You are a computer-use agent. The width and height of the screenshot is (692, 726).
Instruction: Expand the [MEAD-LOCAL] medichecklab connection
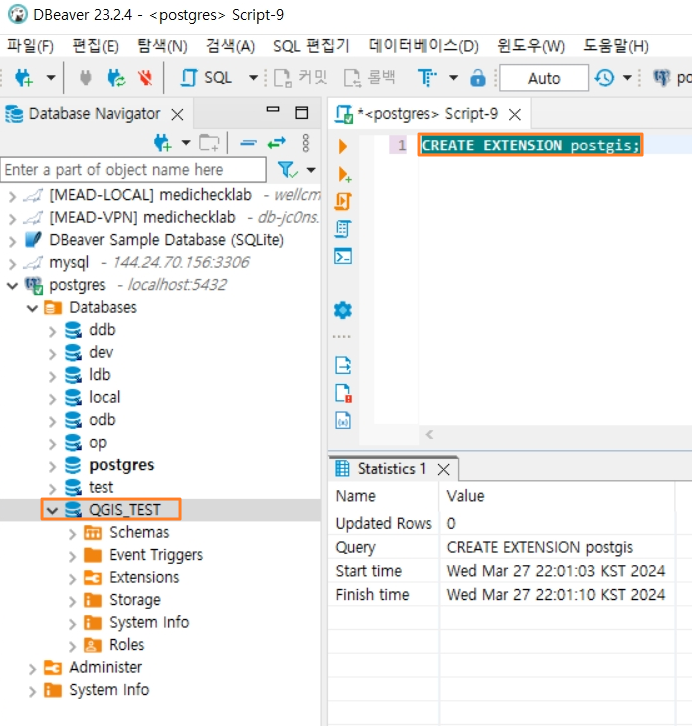click(x=12, y=196)
